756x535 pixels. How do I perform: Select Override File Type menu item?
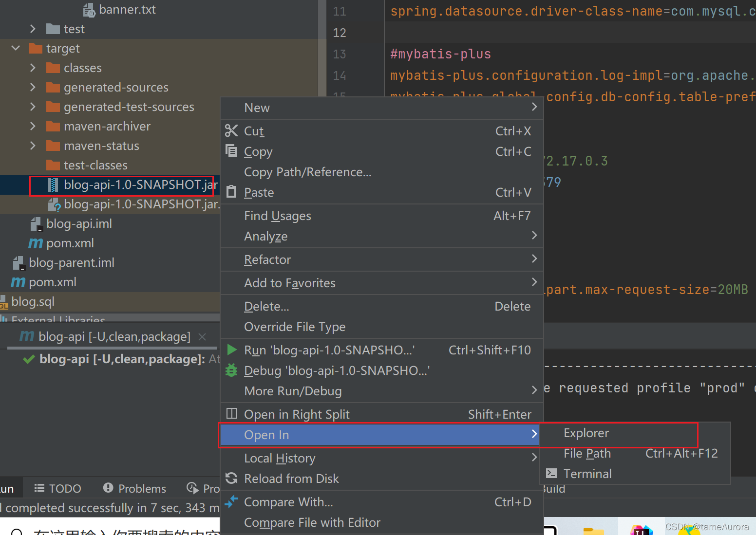pos(382,327)
